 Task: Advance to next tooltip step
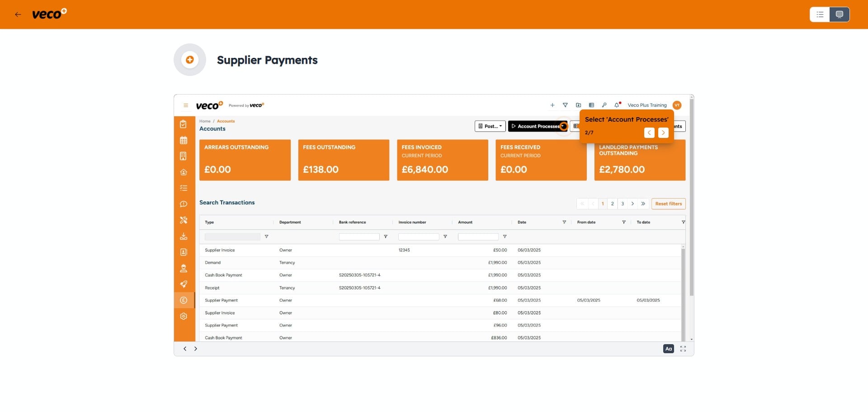pyautogui.click(x=663, y=133)
